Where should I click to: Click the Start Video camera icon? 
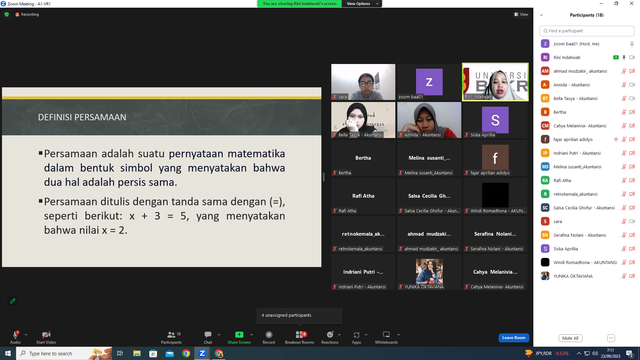[x=46, y=335]
